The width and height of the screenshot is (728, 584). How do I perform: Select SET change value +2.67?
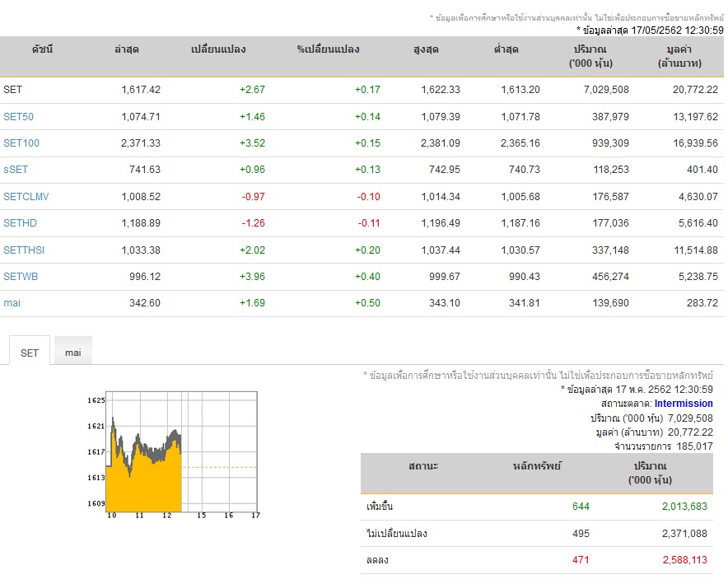(252, 90)
